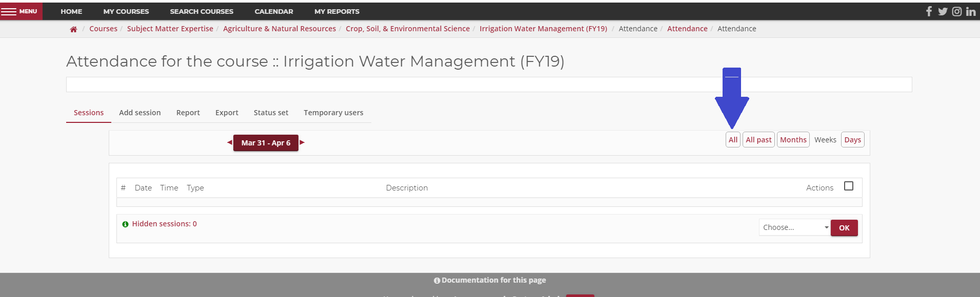Image resolution: width=980 pixels, height=297 pixels.
Task: Open MY REPORTS menu item
Action: 337,11
